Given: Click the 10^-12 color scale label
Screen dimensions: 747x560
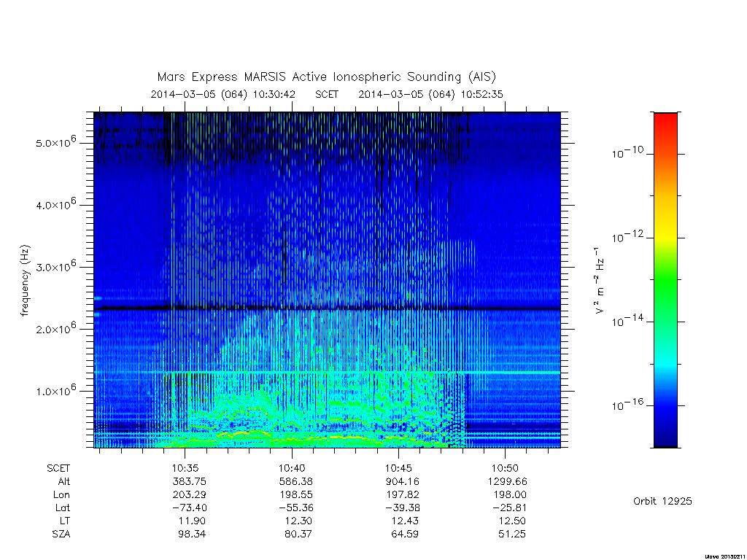Looking at the screenshot, I should point(627,236).
